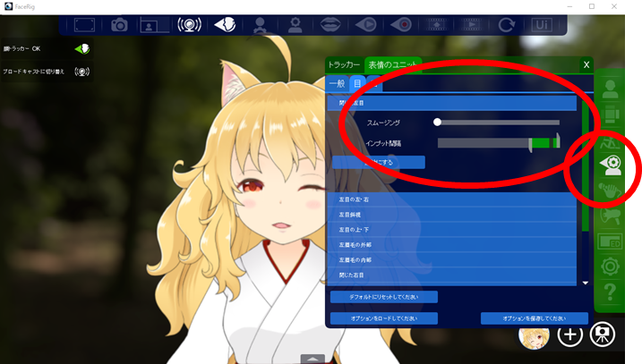Click the avatar auto-calibrate person icon
Image resolution: width=642 pixels, height=364 pixels.
point(260,25)
